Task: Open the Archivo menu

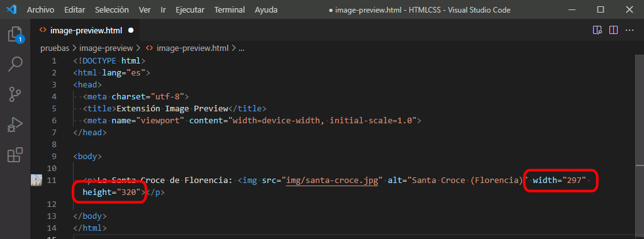Action: tap(41, 9)
